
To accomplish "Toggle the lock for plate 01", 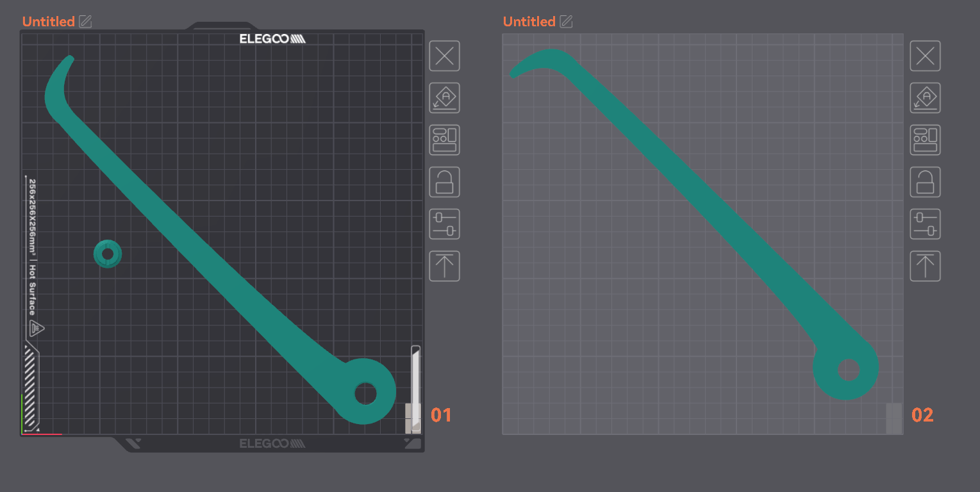I will [x=444, y=182].
